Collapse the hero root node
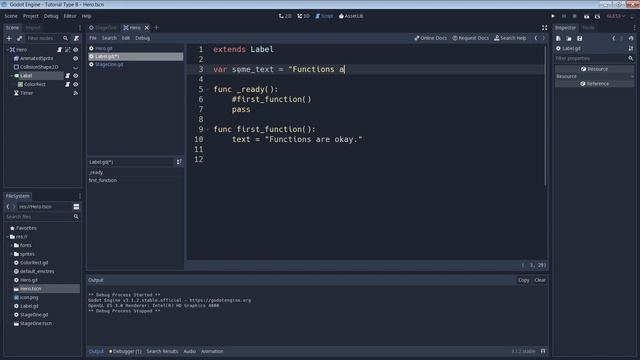 [x=7, y=49]
